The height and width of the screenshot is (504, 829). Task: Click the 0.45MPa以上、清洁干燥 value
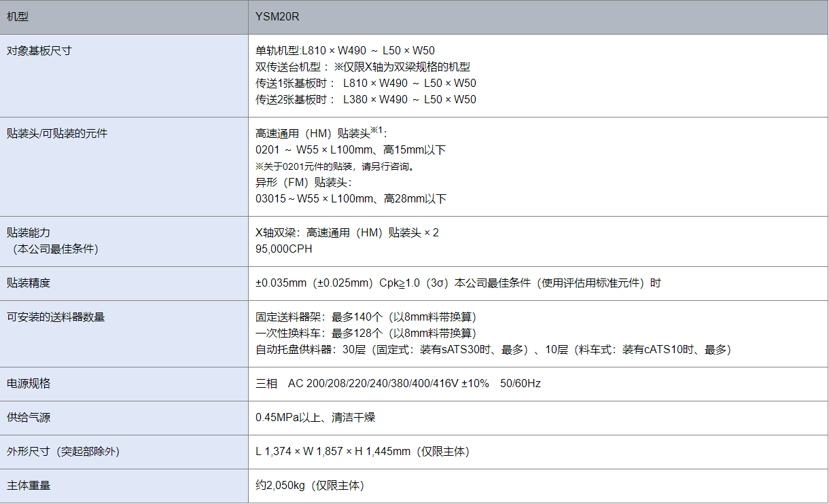coord(315,418)
